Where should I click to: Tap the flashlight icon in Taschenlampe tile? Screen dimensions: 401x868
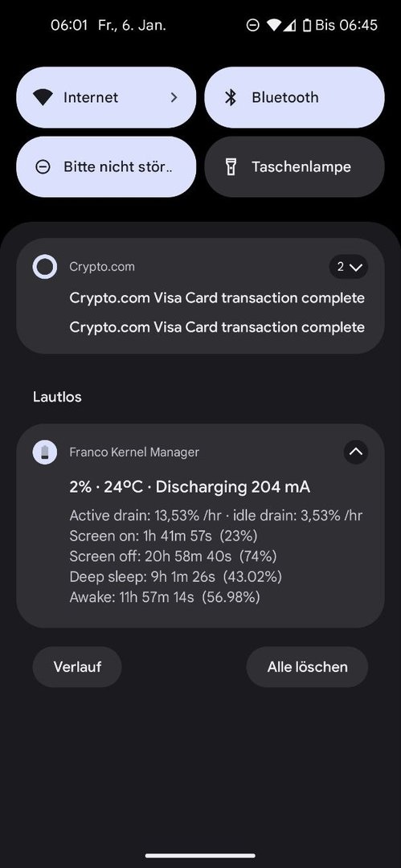tap(231, 166)
